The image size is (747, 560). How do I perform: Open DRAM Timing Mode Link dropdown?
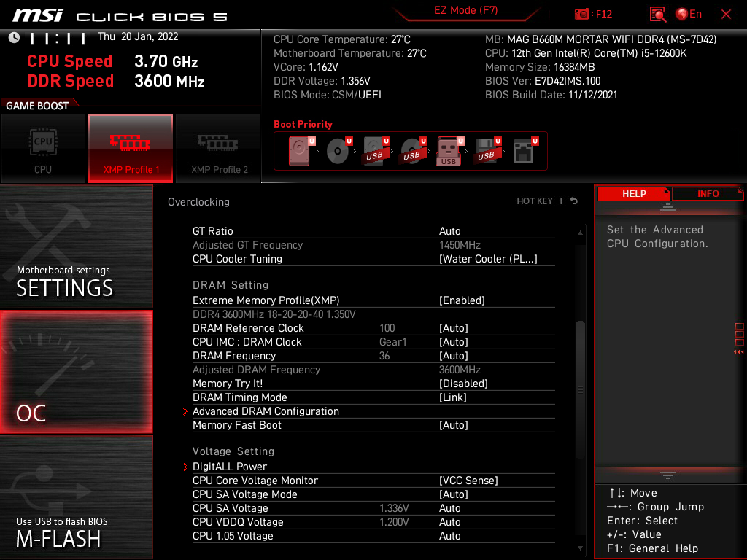point(452,397)
